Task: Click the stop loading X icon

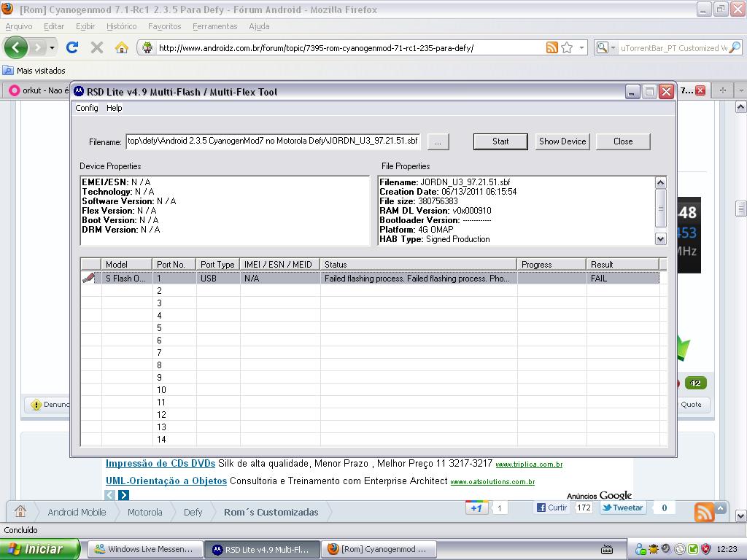Action: (x=97, y=47)
